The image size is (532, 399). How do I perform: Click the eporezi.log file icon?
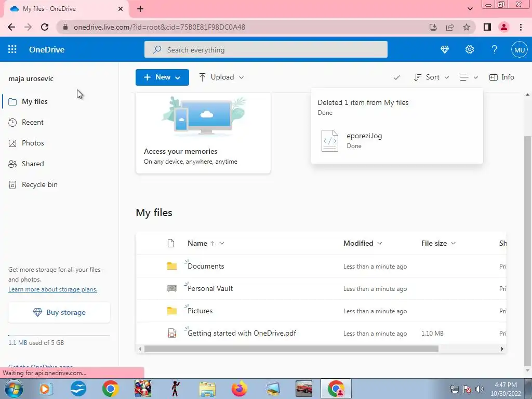(x=330, y=140)
